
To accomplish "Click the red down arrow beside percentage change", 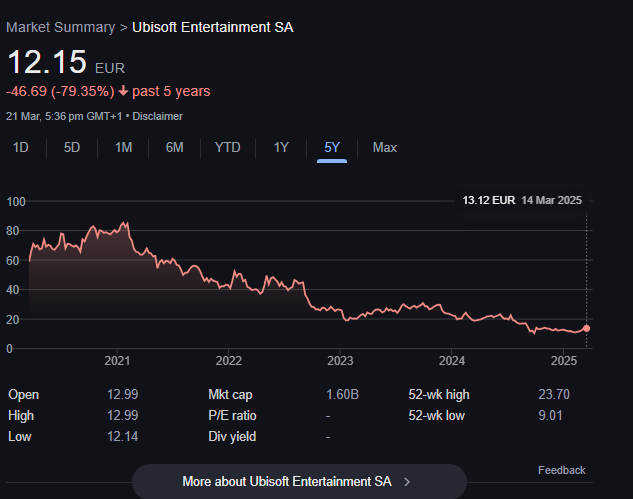I will (x=122, y=92).
